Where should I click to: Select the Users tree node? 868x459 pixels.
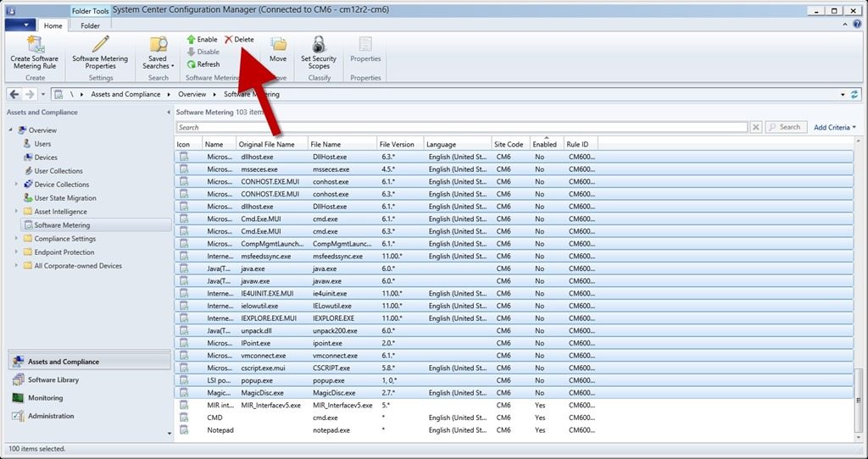tap(42, 144)
